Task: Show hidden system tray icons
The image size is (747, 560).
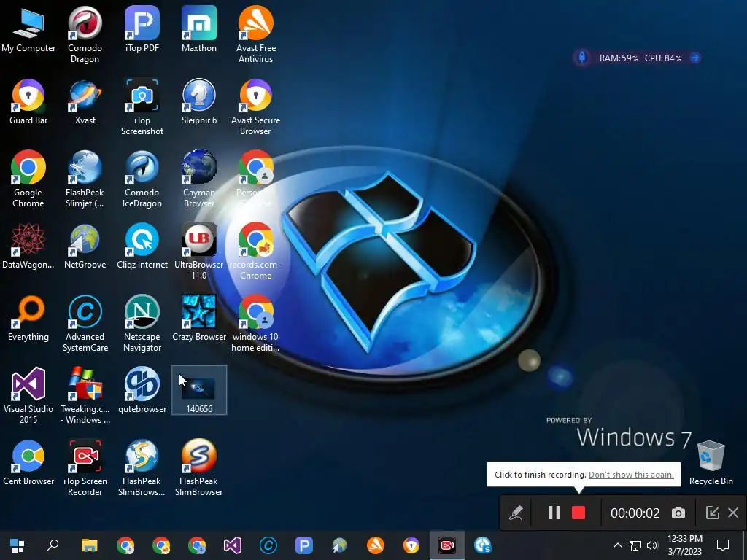Action: click(617, 545)
